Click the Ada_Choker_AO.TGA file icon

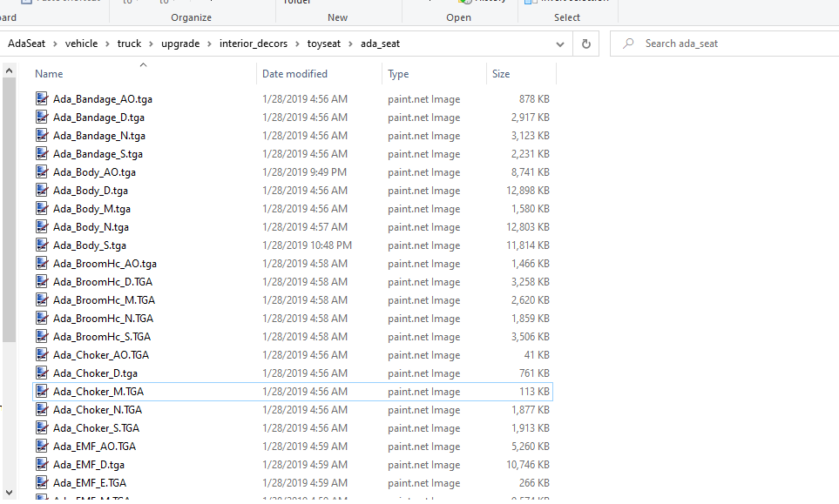pos(42,354)
